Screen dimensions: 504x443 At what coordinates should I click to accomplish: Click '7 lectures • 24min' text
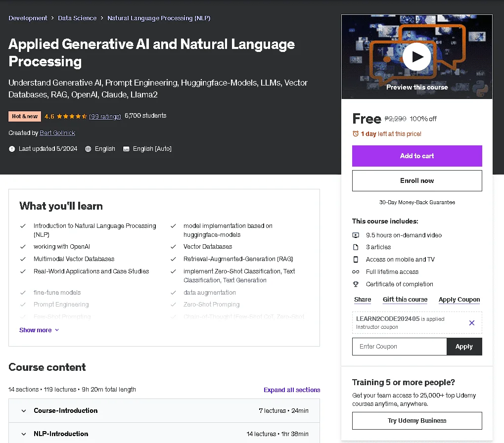pyautogui.click(x=283, y=410)
